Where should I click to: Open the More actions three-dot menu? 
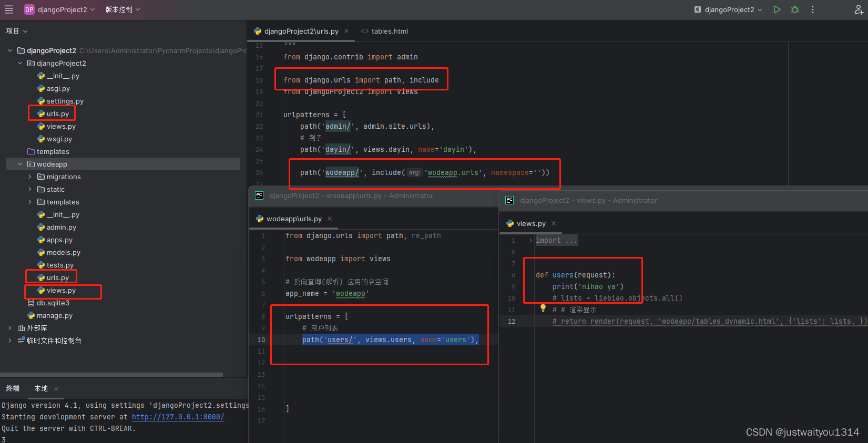click(x=813, y=9)
